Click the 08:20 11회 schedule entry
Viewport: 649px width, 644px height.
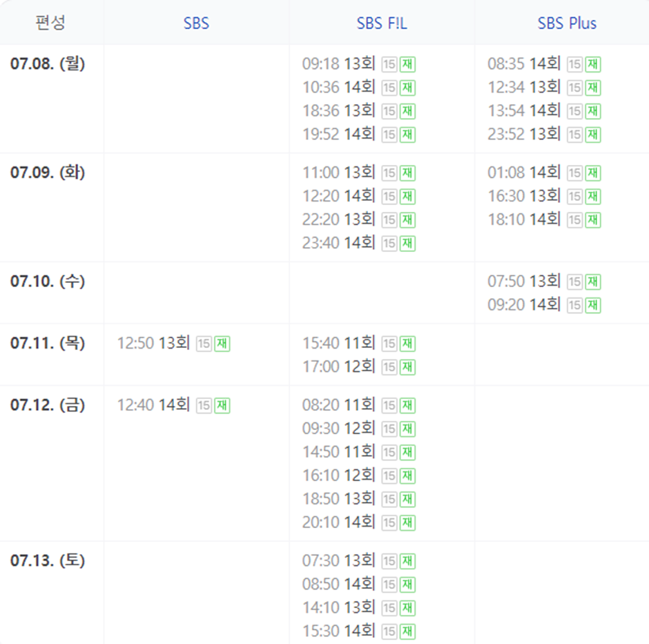(338, 405)
